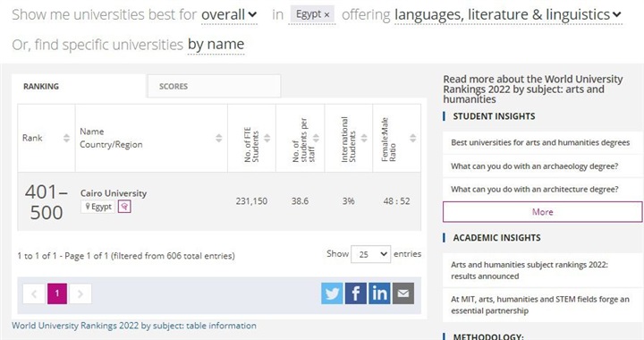644x340 pixels.
Task: Sort by International Students column
Action: pos(364,138)
